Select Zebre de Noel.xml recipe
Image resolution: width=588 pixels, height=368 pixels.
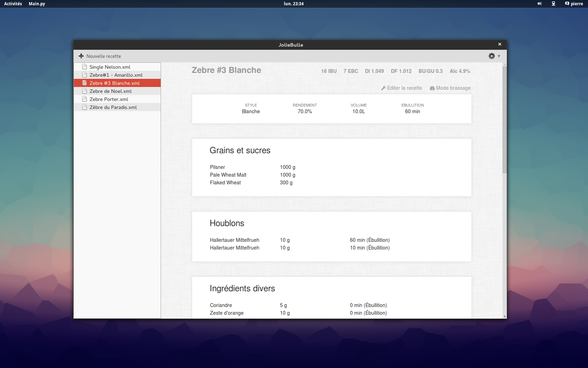tap(111, 91)
